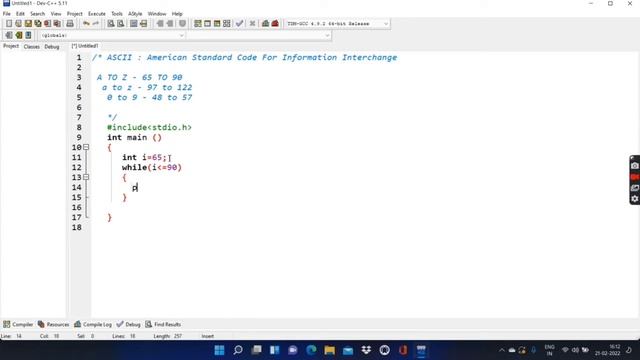The width and height of the screenshot is (640, 360).
Task: Click the blue icon on second toolbar row
Action: click(28, 36)
